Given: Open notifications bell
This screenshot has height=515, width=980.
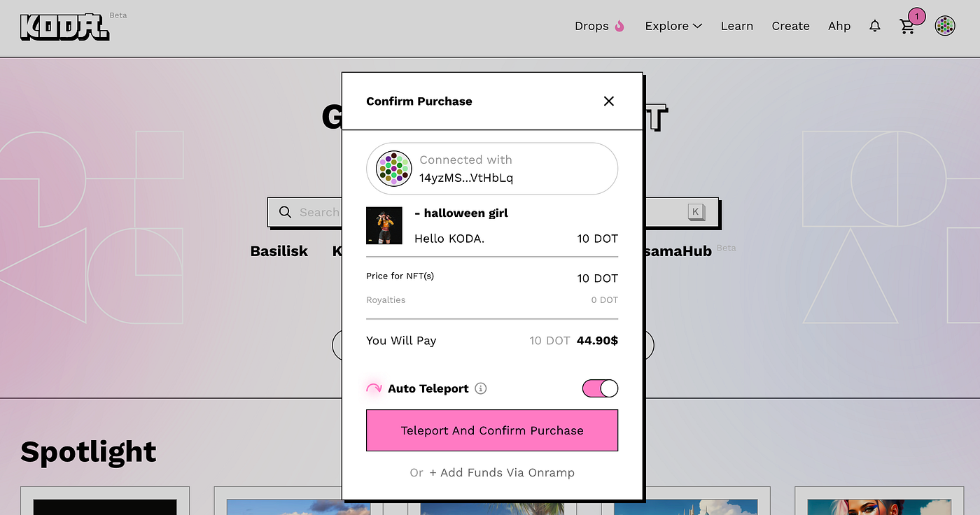Looking at the screenshot, I should tap(874, 26).
